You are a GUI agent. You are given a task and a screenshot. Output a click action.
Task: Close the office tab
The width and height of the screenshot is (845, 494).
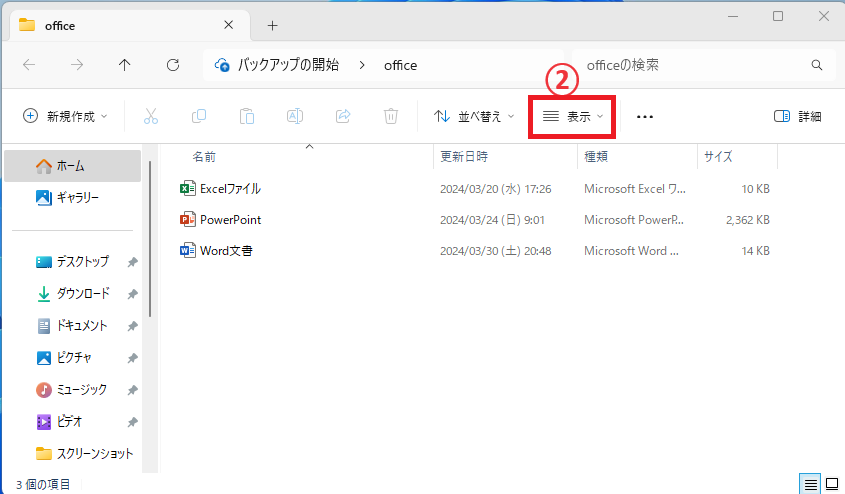click(x=228, y=25)
